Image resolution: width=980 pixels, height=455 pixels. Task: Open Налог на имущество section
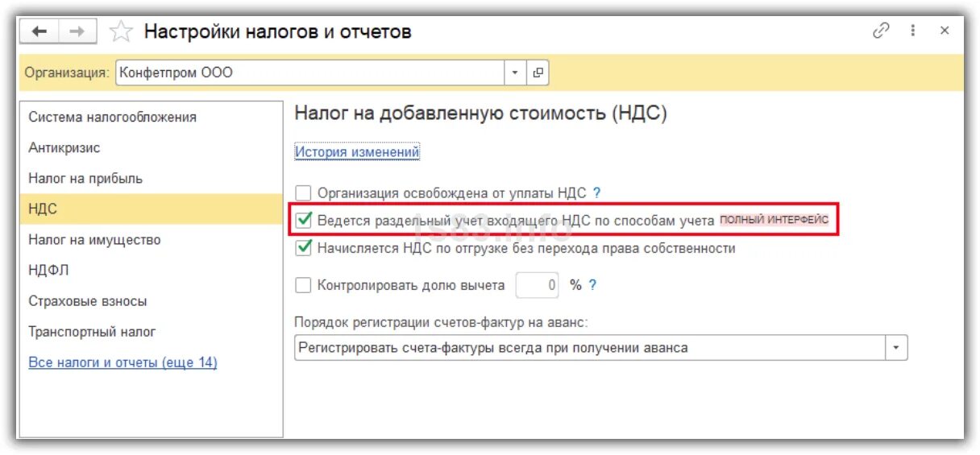tap(151, 240)
